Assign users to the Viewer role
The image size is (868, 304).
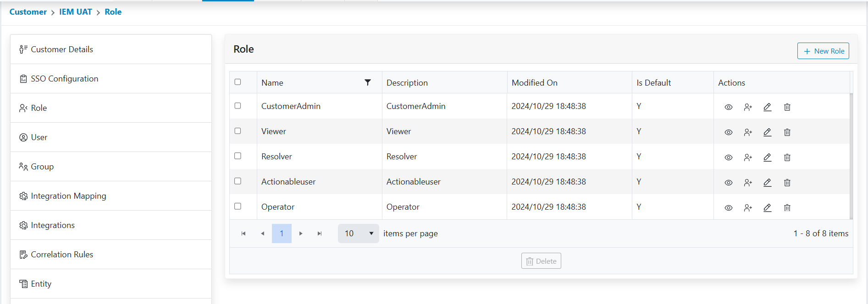point(748,132)
